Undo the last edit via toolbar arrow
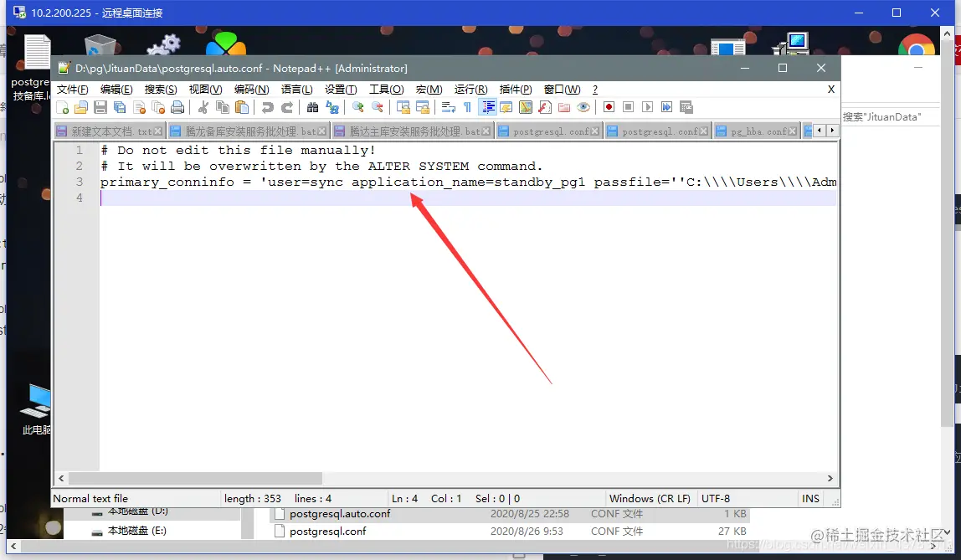Image resolution: width=961 pixels, height=560 pixels. (x=267, y=108)
